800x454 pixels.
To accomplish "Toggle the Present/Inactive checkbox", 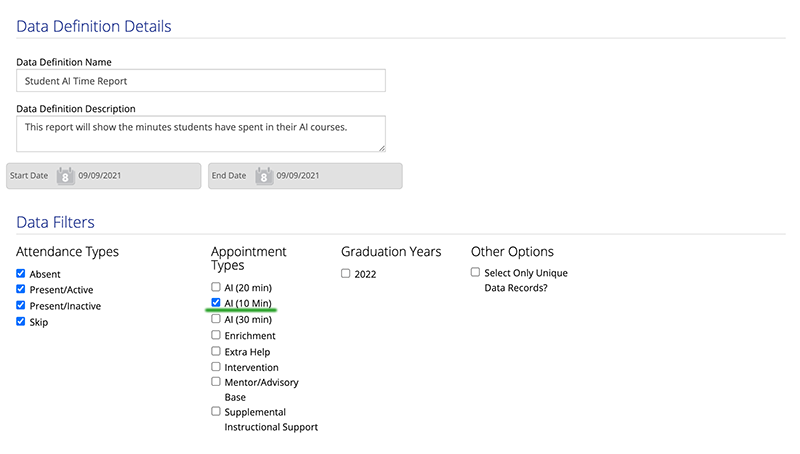I will pyautogui.click(x=20, y=305).
